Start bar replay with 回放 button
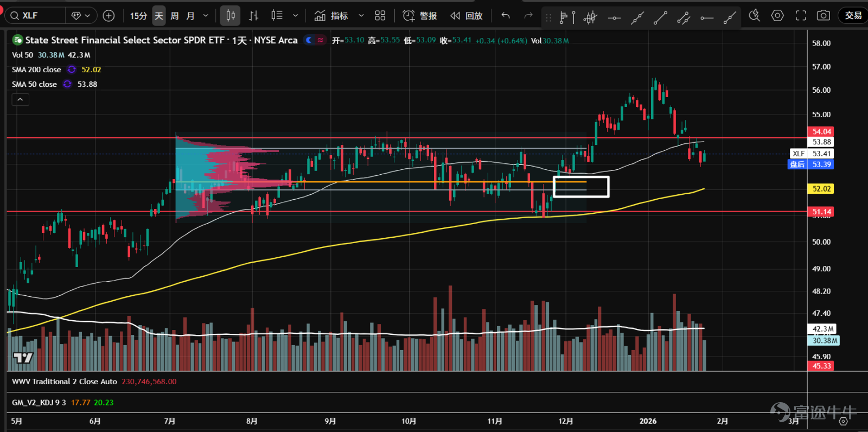The image size is (868, 432). [466, 16]
